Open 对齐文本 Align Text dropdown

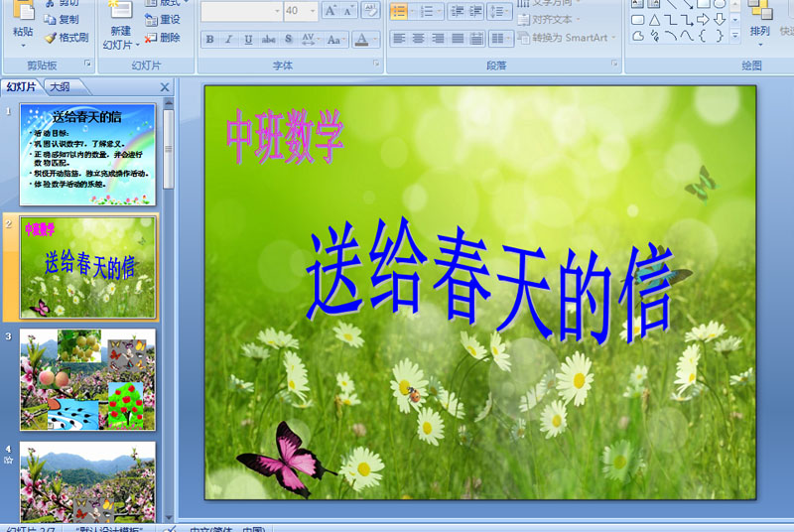pyautogui.click(x=549, y=20)
